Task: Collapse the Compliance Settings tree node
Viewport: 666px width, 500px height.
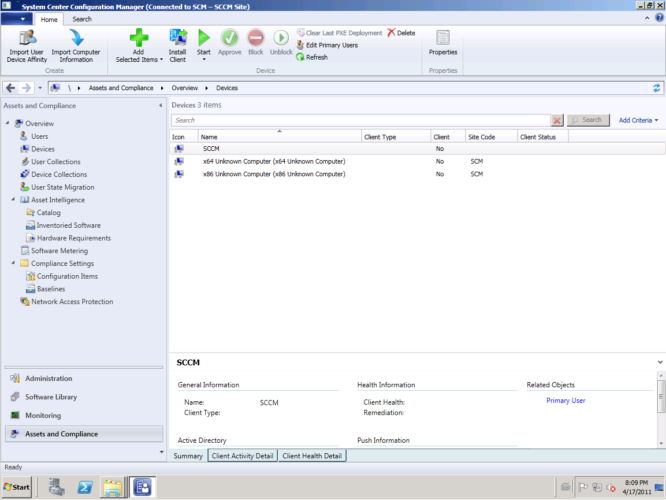Action: point(13,263)
